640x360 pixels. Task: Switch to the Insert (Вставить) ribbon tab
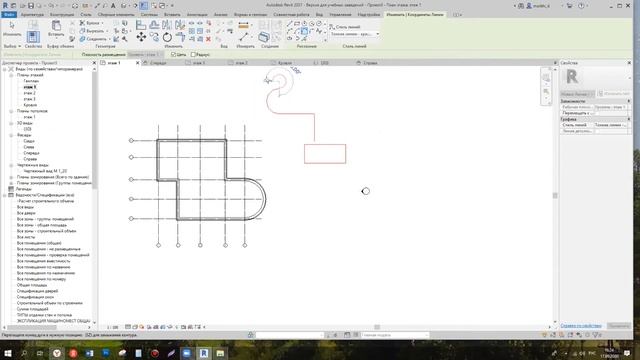click(x=172, y=15)
